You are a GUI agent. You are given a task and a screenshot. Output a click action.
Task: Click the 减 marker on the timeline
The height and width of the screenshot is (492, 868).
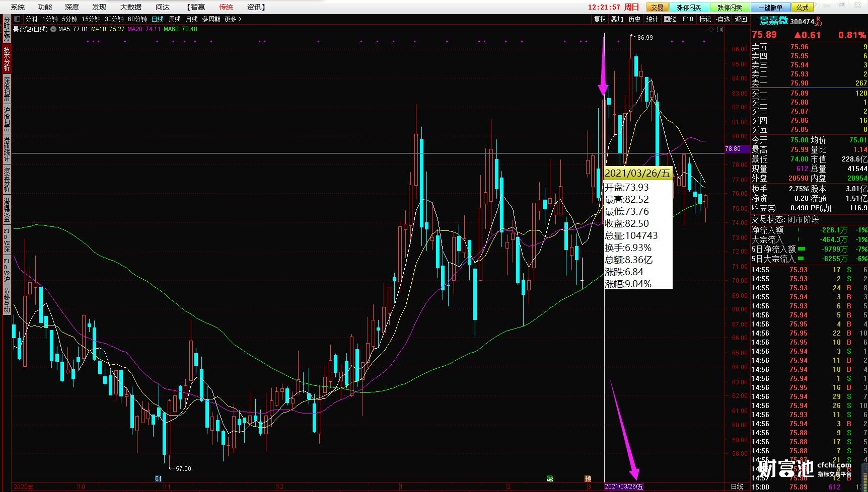coord(550,478)
